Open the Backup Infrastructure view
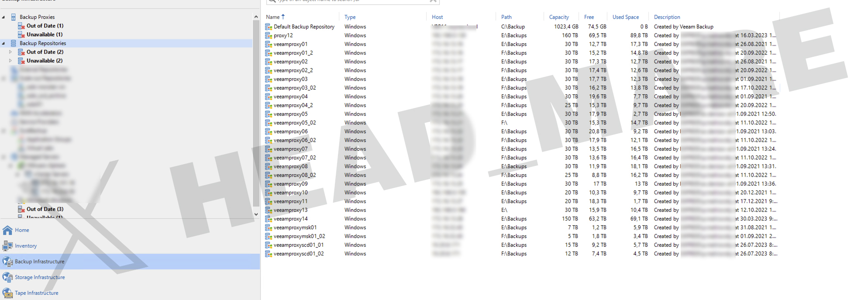 pos(39,262)
